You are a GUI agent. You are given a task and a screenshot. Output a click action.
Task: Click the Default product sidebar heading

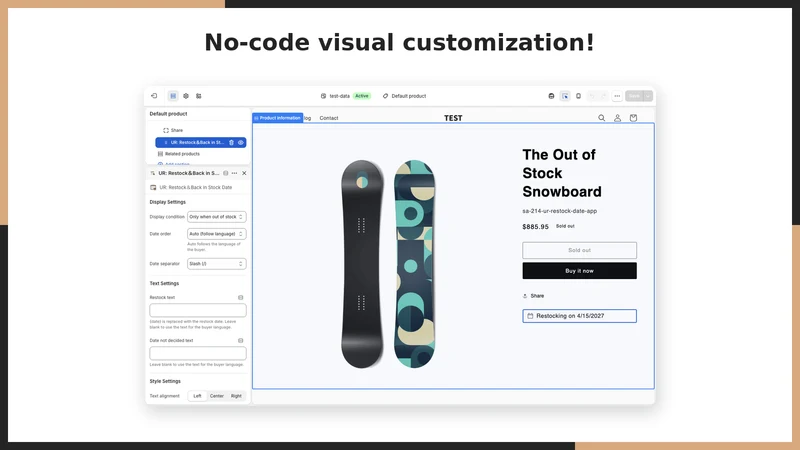coord(168,114)
